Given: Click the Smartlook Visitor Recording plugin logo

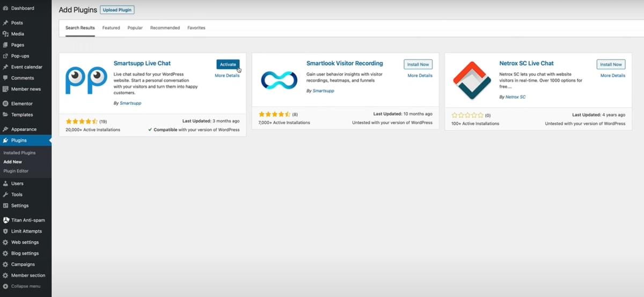Looking at the screenshot, I should pyautogui.click(x=279, y=80).
